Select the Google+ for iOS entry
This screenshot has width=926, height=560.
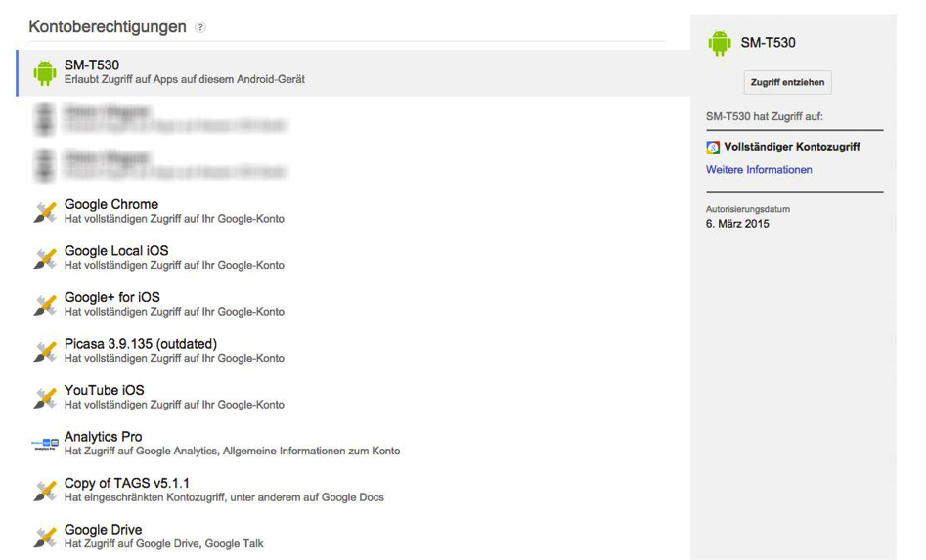pos(353,305)
